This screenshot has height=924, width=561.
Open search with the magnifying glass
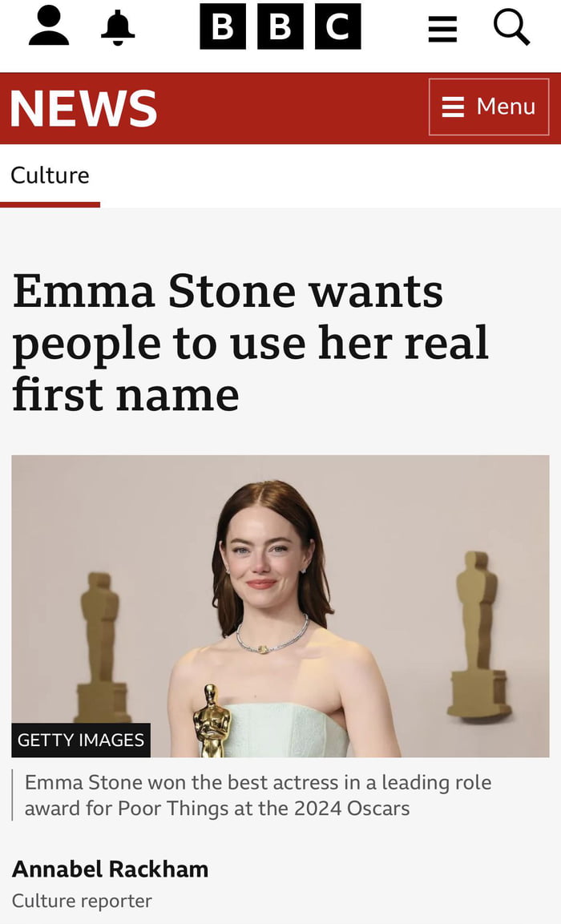click(x=511, y=27)
